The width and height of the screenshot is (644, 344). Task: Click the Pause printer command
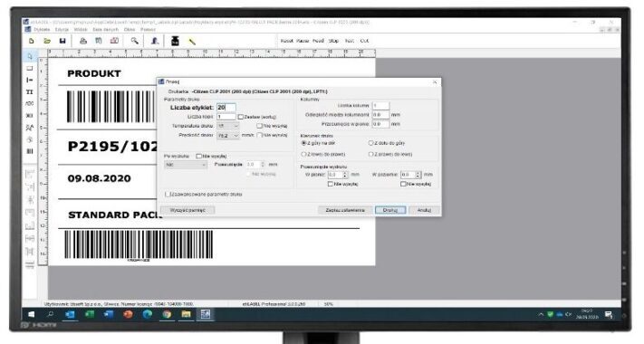coord(303,41)
